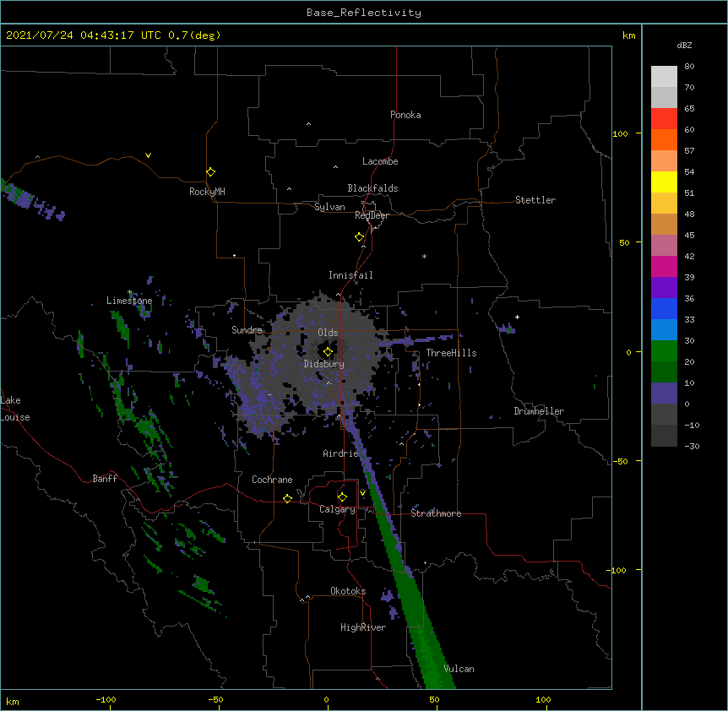Viewport: 728px width, 711px height.
Task: Select the 42 dBZ magenta color swatch
Action: (664, 266)
